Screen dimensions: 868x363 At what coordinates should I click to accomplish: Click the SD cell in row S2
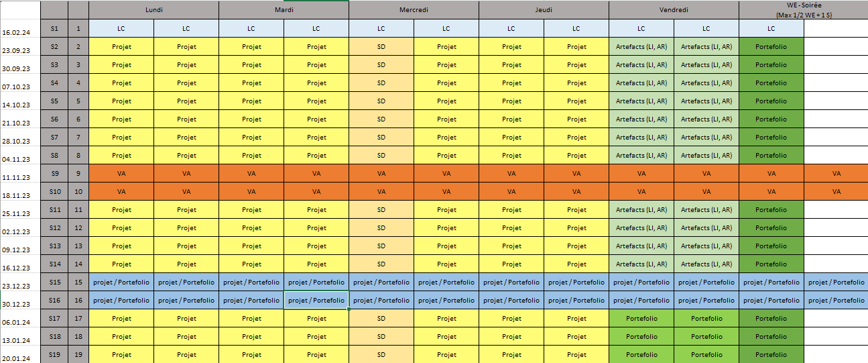point(381,47)
